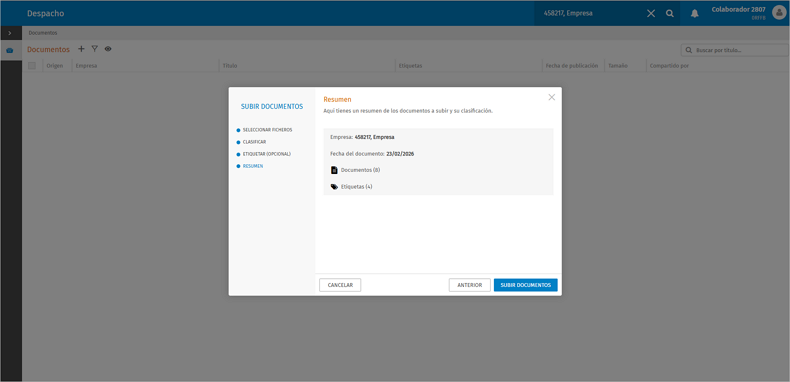
Task: Click the Resumen dialog heading
Action: tap(338, 99)
